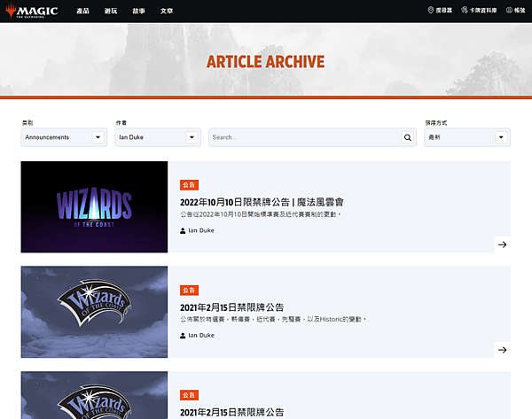
Task: Click the account profile icon
Action: [509, 10]
